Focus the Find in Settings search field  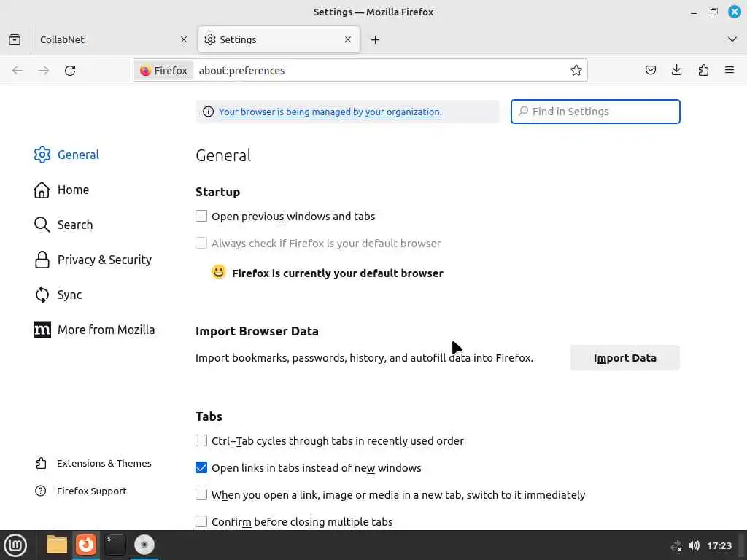point(603,112)
